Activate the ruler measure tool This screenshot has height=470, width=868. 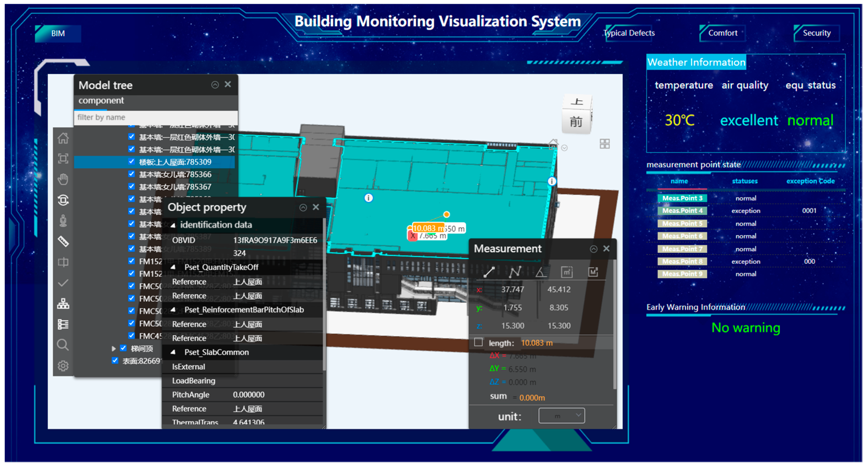tap(63, 241)
